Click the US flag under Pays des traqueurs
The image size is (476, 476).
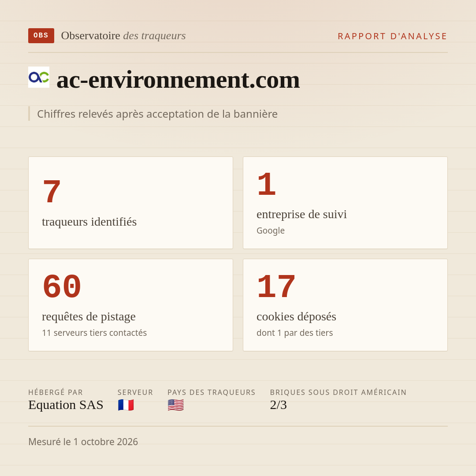(x=176, y=405)
